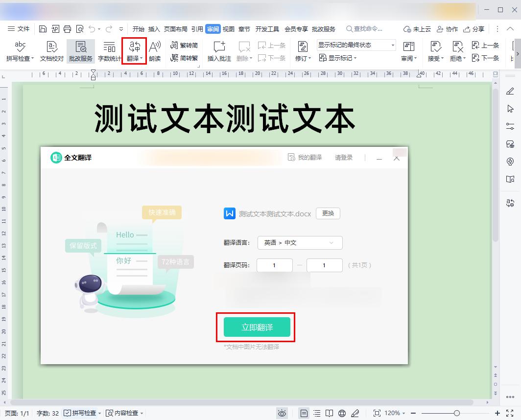521x420 pixels.
Task: Click 更换 to change the document file
Action: click(328, 213)
